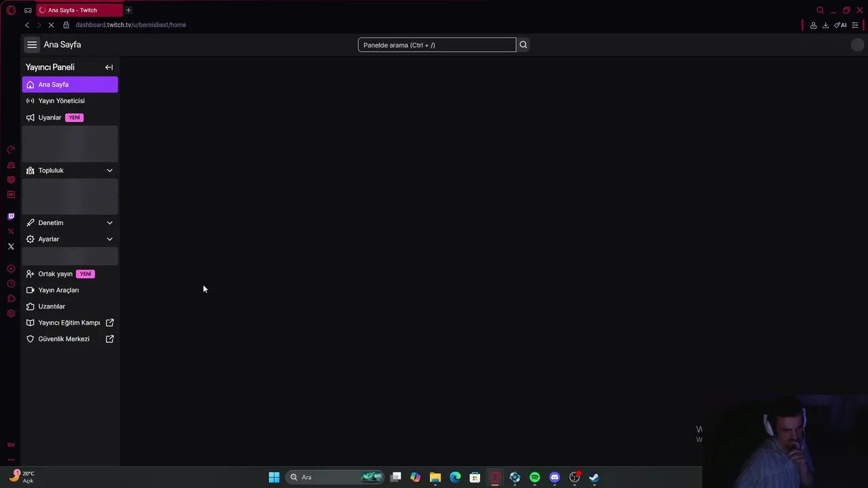Viewport: 868px width, 488px height.
Task: Open the Opera main menu logo
Action: pyautogui.click(x=11, y=10)
